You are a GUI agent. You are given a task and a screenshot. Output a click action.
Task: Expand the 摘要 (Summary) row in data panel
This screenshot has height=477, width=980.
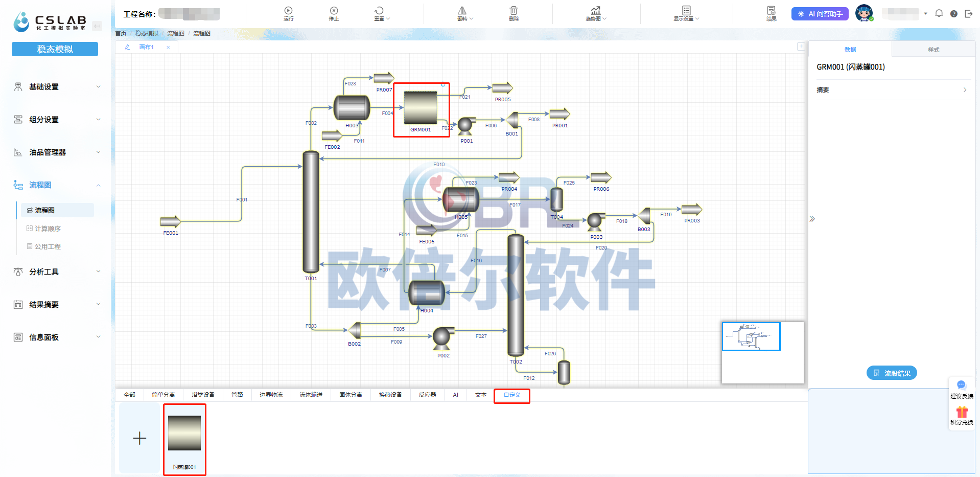click(x=892, y=90)
